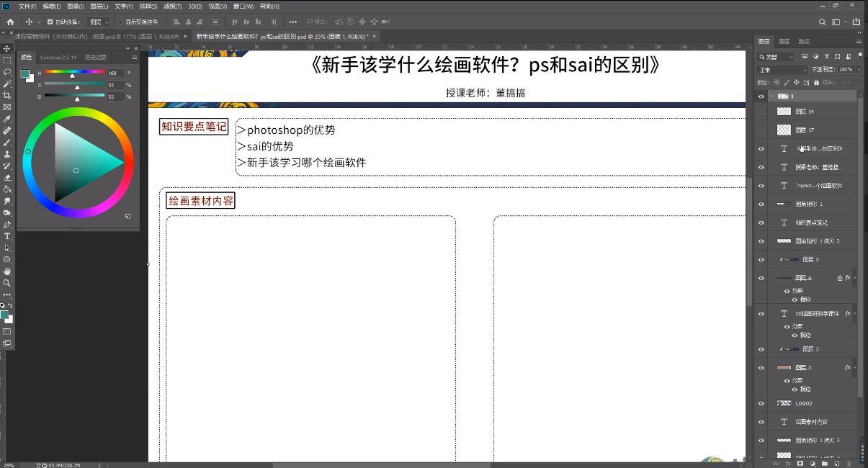Select the Pen tool

click(x=7, y=225)
